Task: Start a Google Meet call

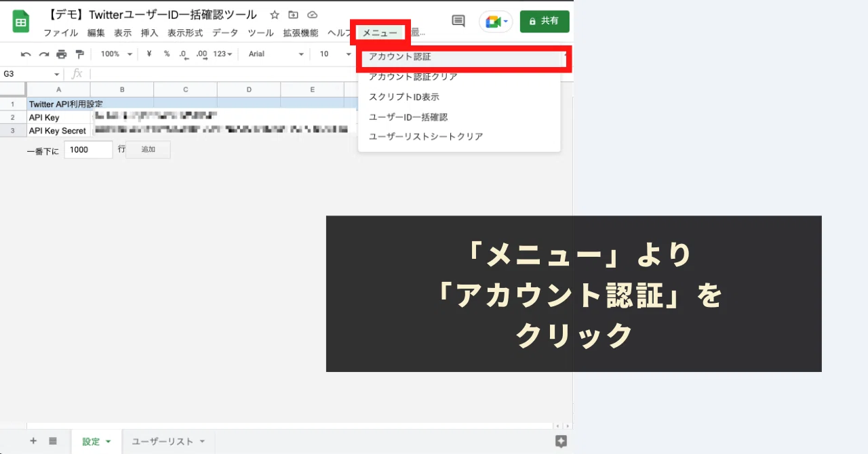Action: point(496,22)
